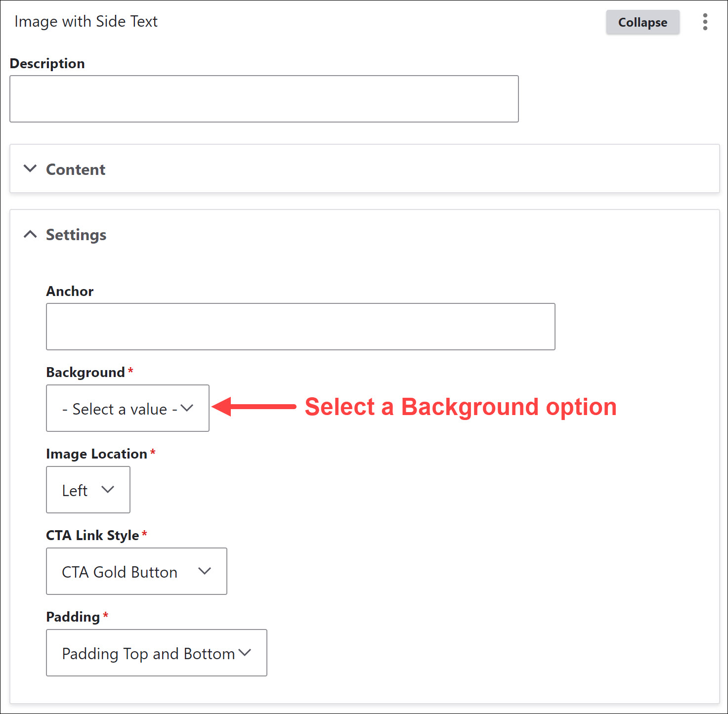Click the Image Location dropdown arrow
The image size is (728, 714).
[109, 490]
